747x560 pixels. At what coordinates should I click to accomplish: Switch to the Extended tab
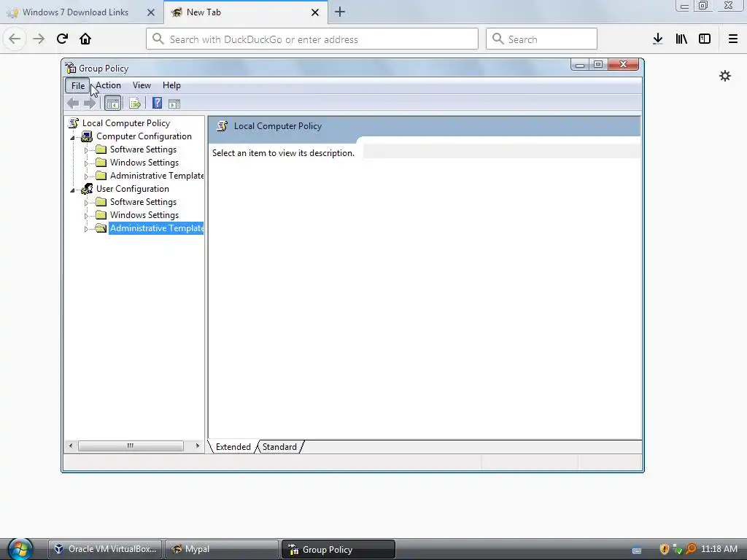pos(233,447)
